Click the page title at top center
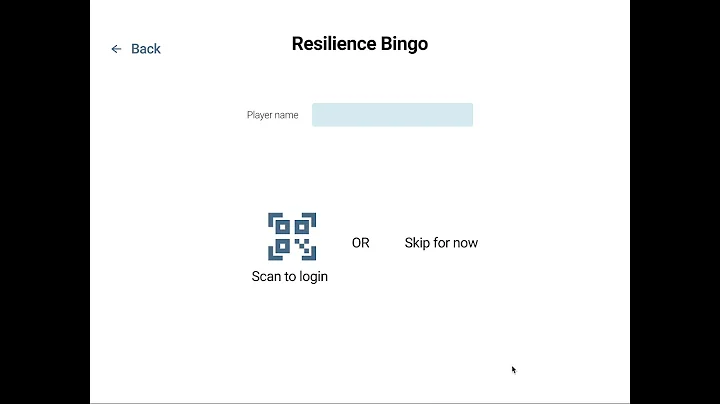720x404 pixels. 360,44
